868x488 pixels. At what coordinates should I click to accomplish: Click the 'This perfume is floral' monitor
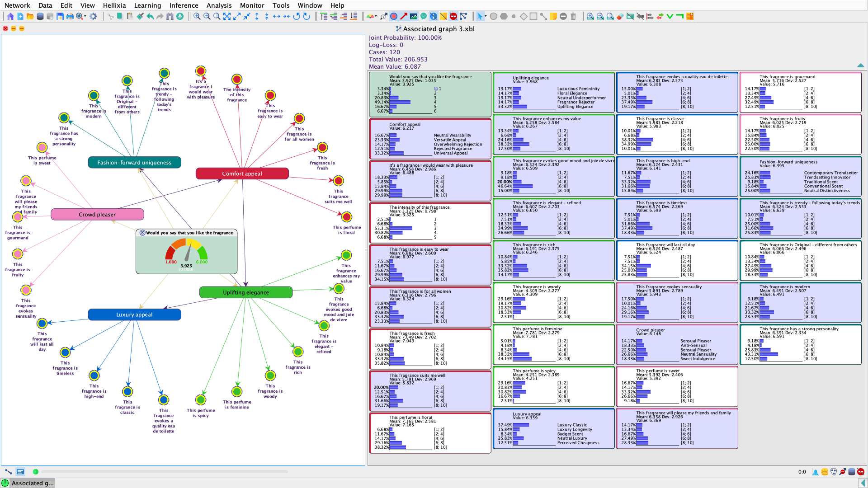pos(430,433)
